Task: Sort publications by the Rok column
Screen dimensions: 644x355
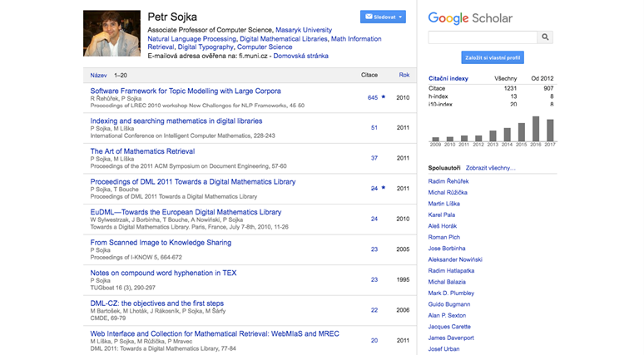Action: [x=404, y=75]
